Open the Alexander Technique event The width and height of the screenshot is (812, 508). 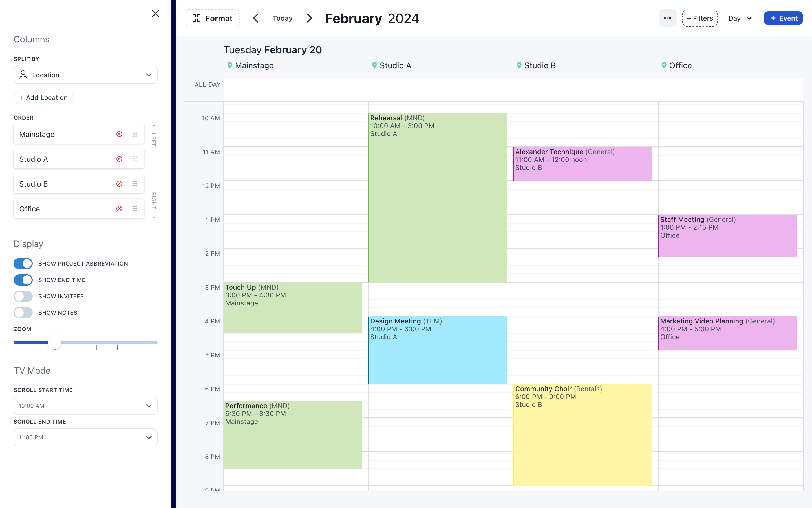[x=582, y=164]
